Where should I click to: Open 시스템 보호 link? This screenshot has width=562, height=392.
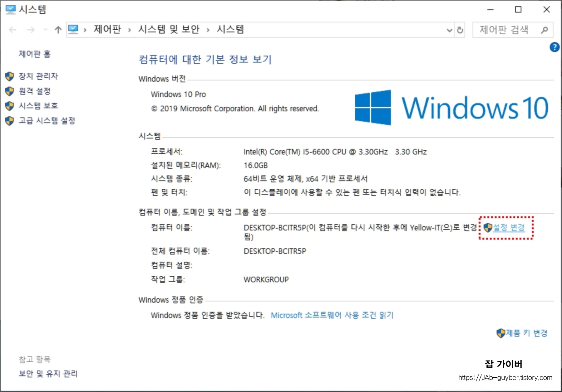(38, 106)
